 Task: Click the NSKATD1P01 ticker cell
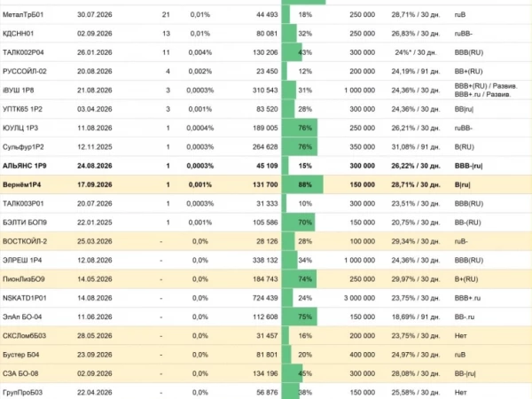[25, 298]
